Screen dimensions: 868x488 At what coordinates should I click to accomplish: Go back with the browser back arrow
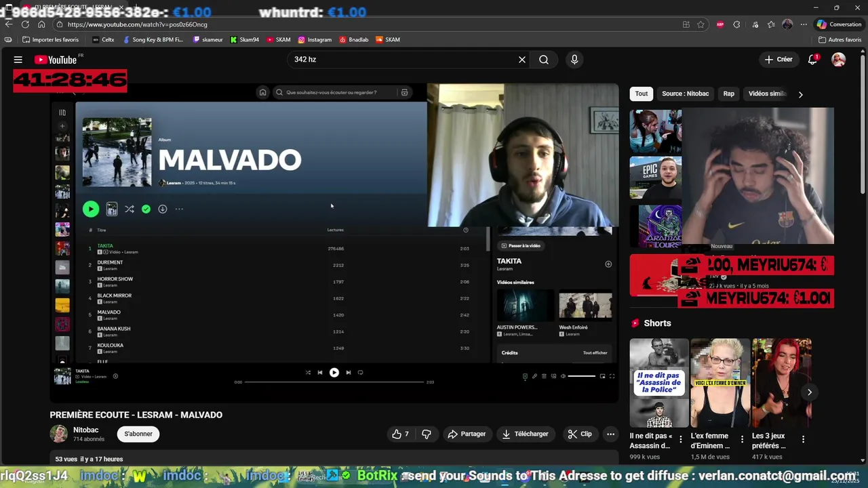coord(9,24)
